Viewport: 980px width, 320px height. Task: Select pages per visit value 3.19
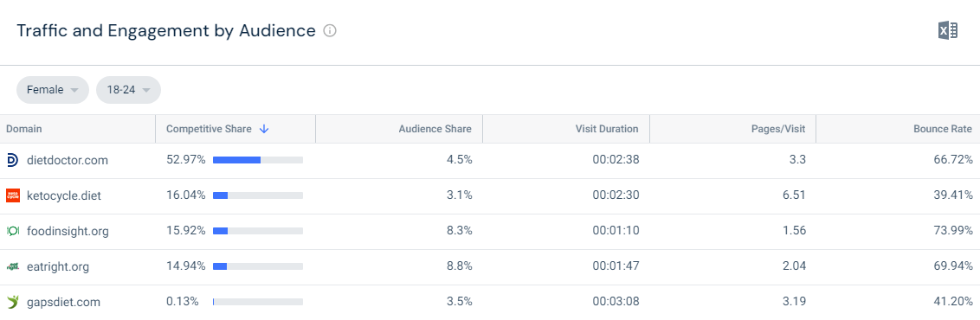(x=795, y=303)
